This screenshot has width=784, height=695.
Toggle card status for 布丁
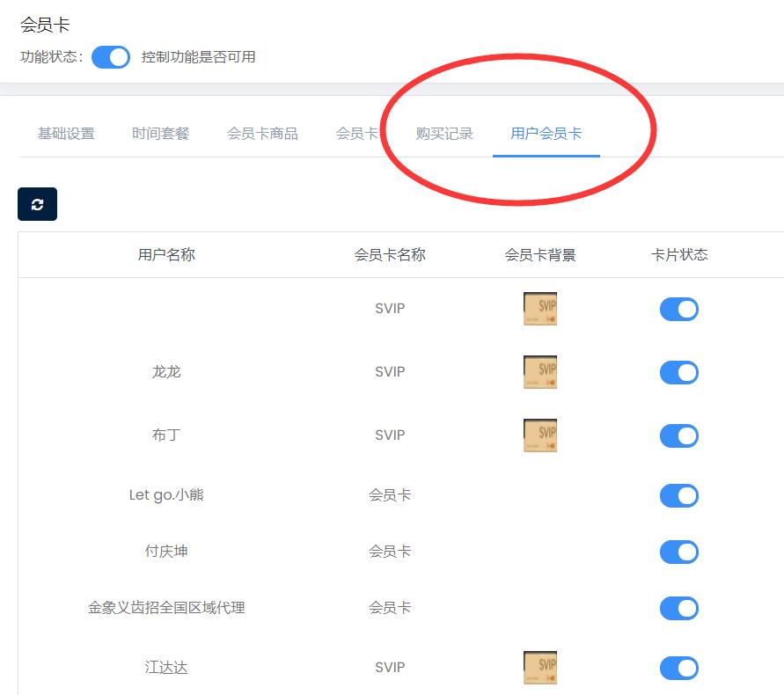click(x=679, y=436)
